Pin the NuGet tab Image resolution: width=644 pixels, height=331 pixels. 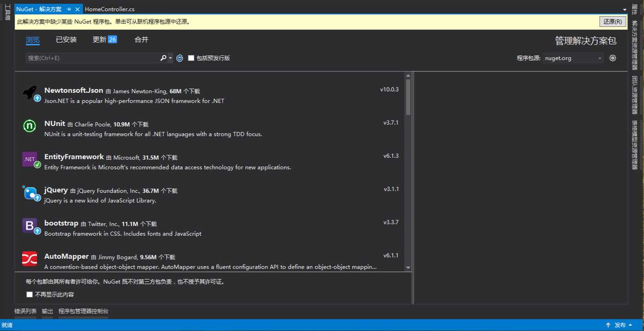pos(69,9)
